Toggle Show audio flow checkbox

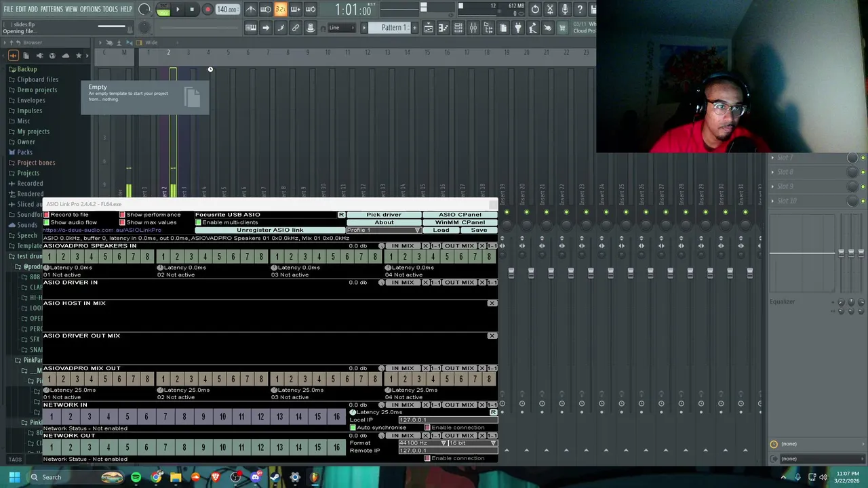[46, 222]
